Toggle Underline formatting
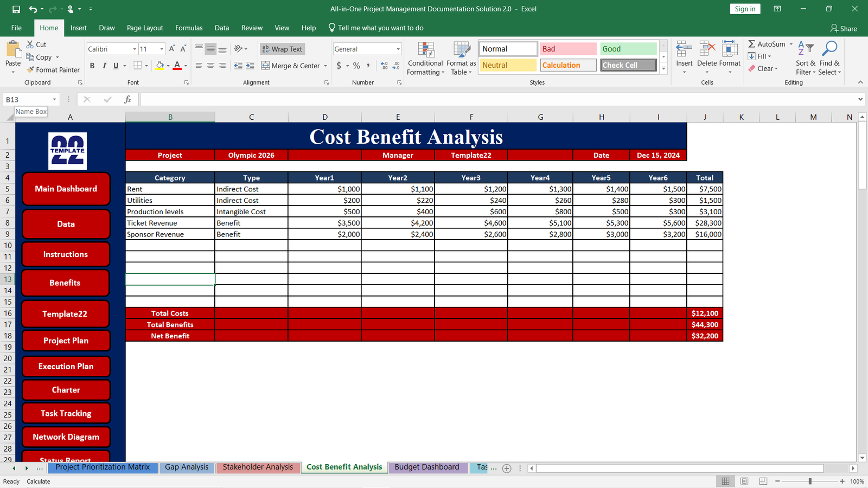This screenshot has width=868, height=488. (x=116, y=66)
